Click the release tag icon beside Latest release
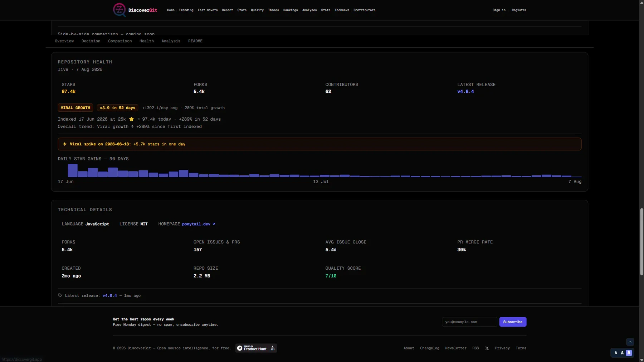The height and width of the screenshot is (362, 644). [x=60, y=295]
